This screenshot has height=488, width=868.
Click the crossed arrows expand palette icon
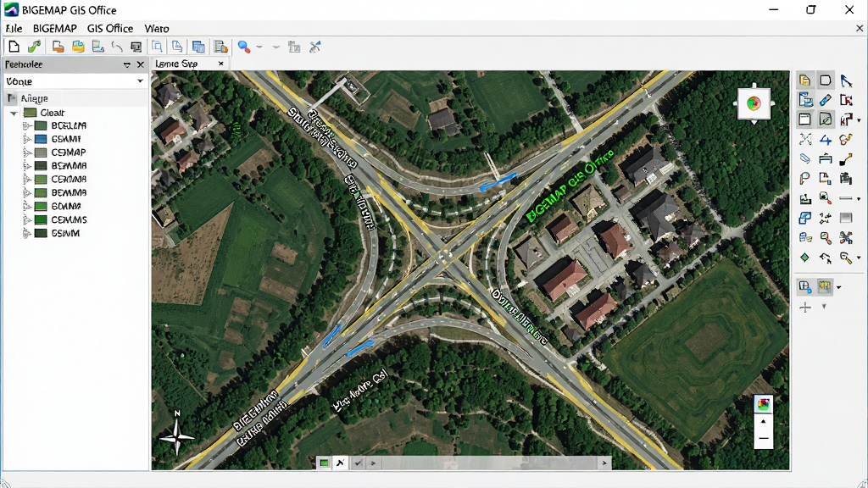pyautogui.click(x=805, y=140)
